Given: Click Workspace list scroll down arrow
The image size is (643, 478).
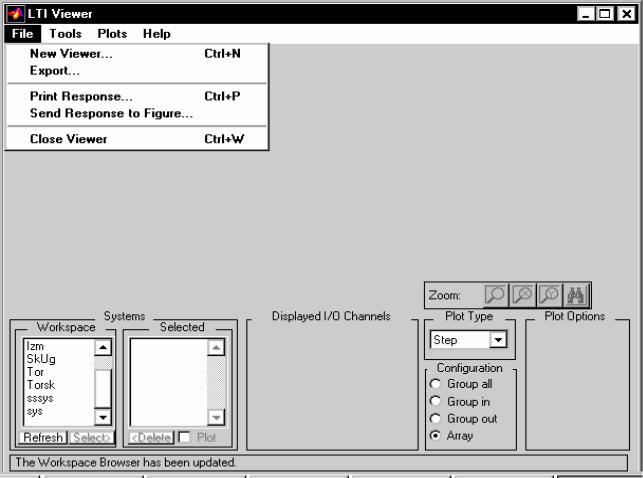Looking at the screenshot, I should pyautogui.click(x=103, y=417).
